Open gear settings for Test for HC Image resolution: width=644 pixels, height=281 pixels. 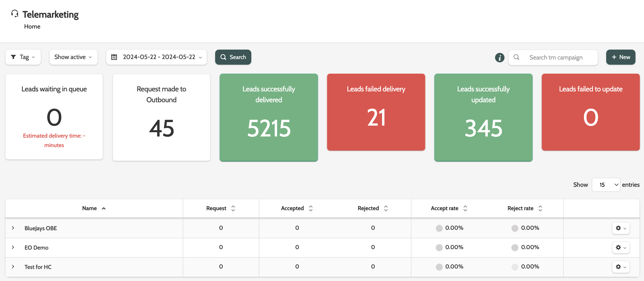tap(621, 267)
